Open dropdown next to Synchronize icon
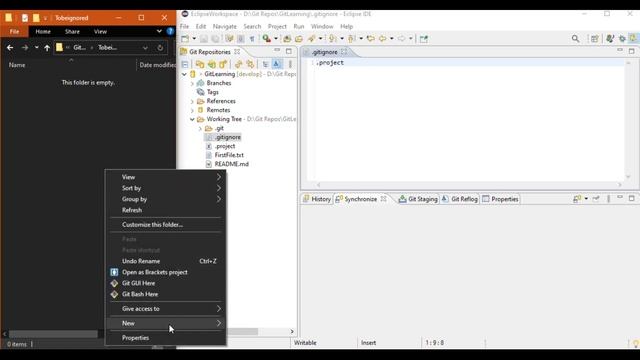Screen dimensions: 640x360 pyautogui.click(x=586, y=199)
